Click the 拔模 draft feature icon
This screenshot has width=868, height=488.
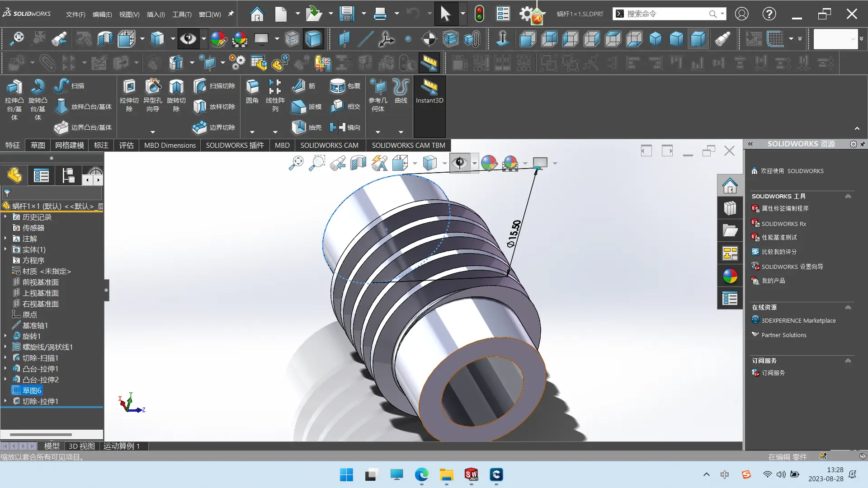pyautogui.click(x=298, y=107)
